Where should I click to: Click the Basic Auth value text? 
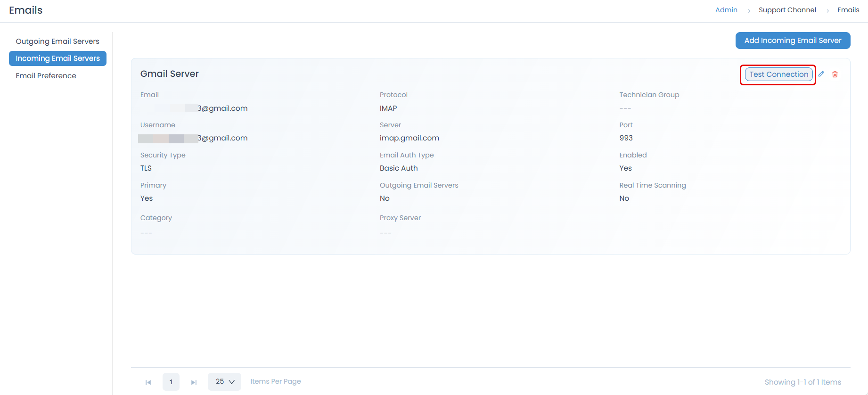tap(399, 168)
